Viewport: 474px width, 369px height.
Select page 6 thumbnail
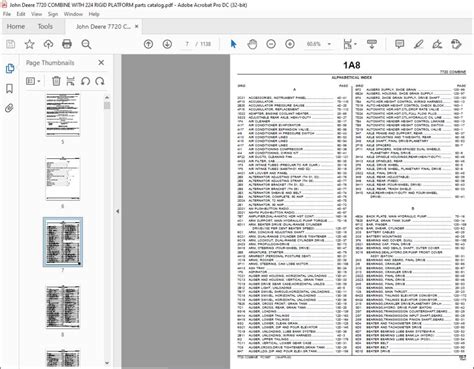(x=63, y=179)
